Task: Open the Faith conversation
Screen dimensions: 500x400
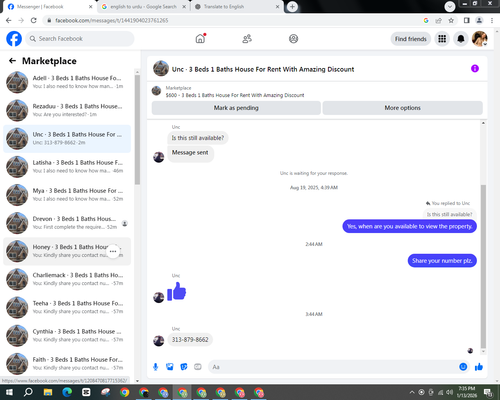Action: (67, 364)
